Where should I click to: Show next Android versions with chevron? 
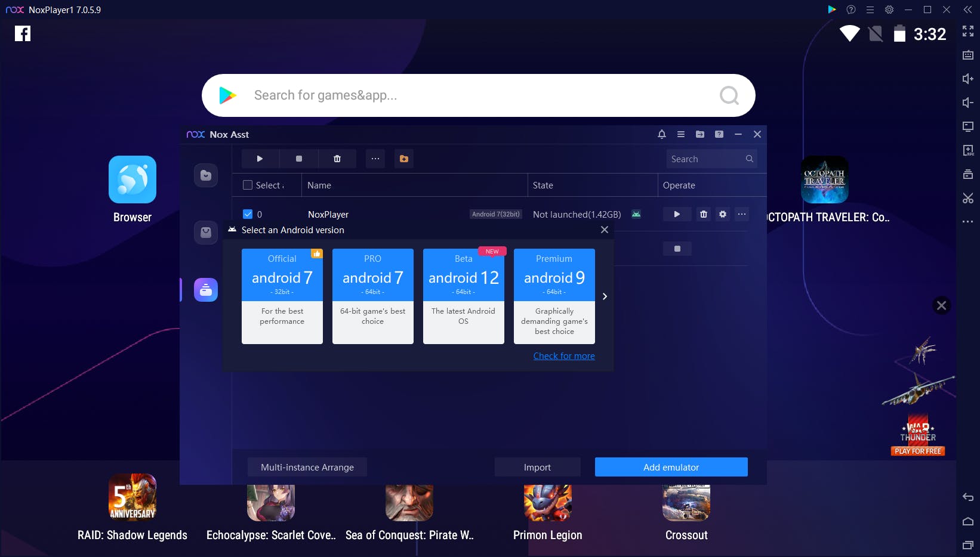pyautogui.click(x=605, y=296)
